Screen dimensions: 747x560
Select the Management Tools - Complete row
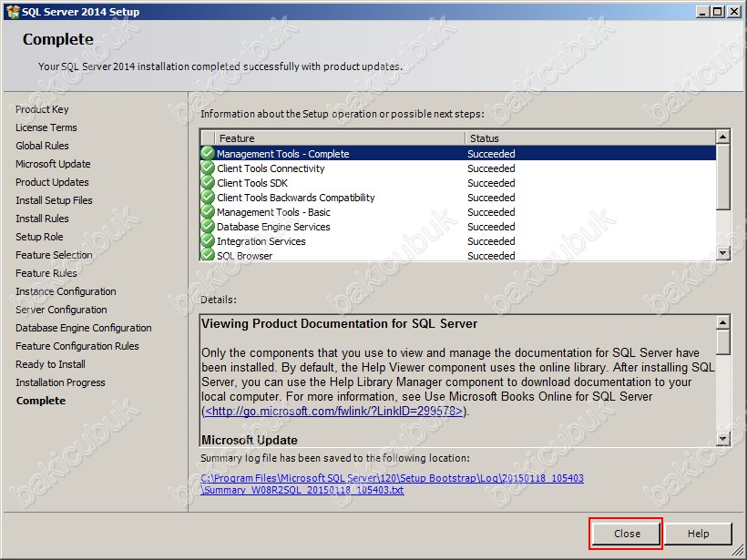(458, 153)
